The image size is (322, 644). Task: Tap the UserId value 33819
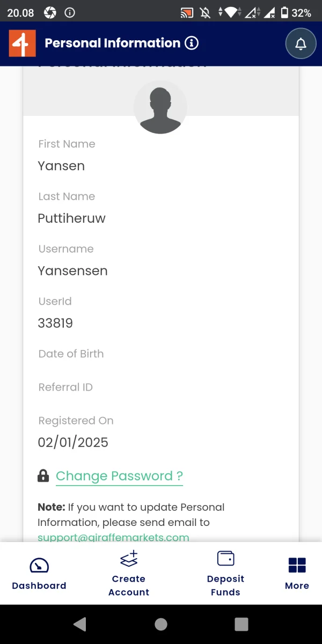pos(55,323)
